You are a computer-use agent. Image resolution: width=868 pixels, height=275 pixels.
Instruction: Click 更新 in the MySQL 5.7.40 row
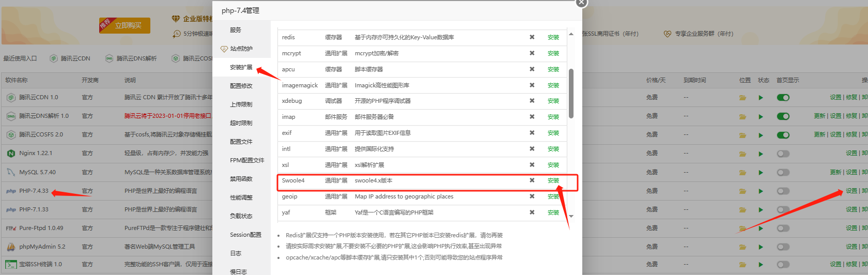click(x=835, y=172)
